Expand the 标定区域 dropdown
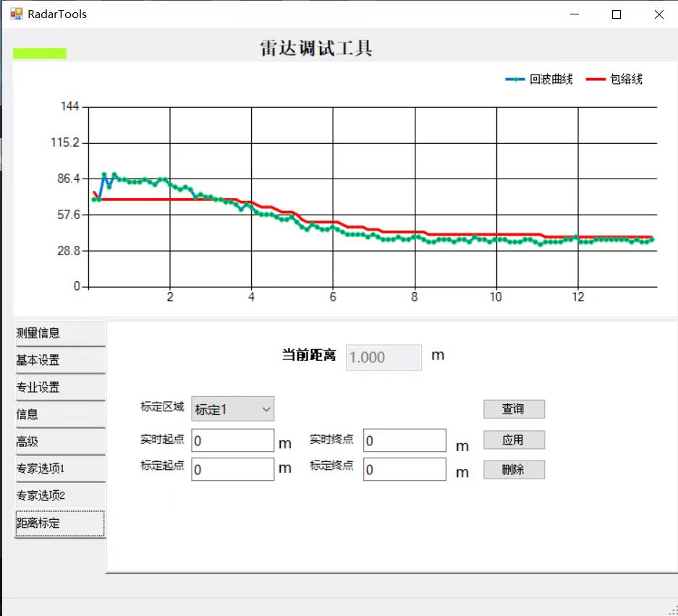Screen dimensions: 678x616 tap(232, 409)
